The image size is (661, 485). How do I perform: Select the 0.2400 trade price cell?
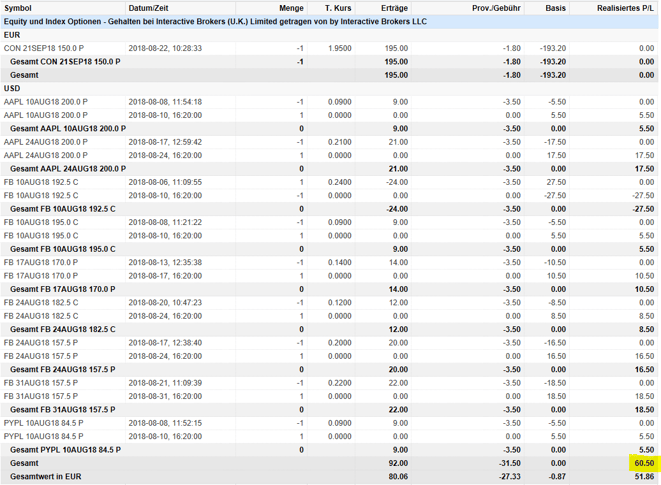[x=340, y=182]
